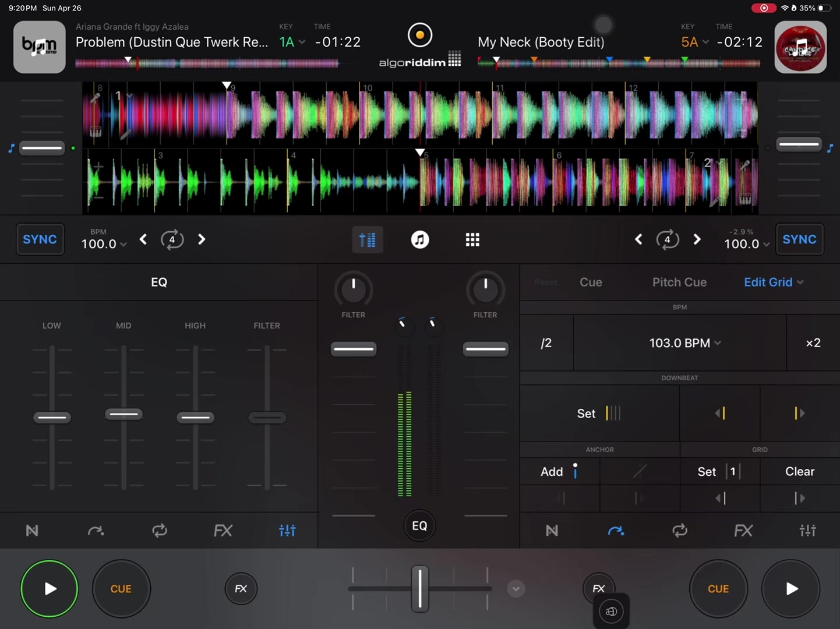Click the crossfader handle
Screen dimensions: 840x629
click(419, 589)
